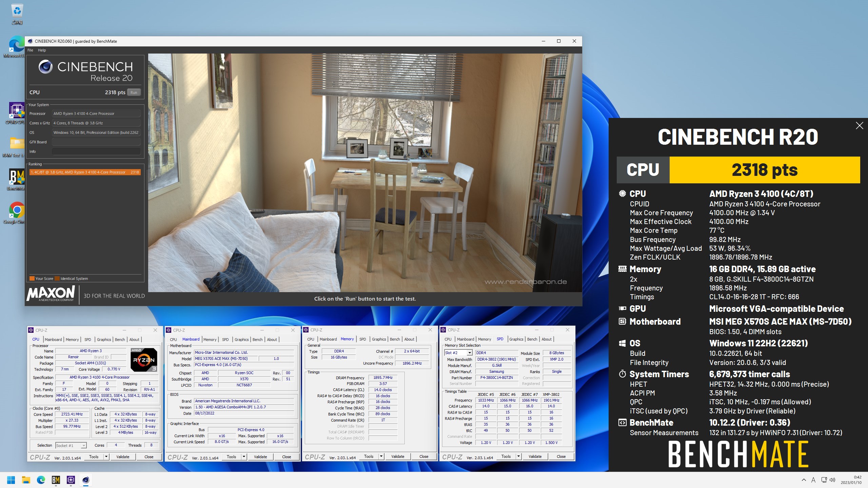Open File Explorer from taskbar

point(26,480)
